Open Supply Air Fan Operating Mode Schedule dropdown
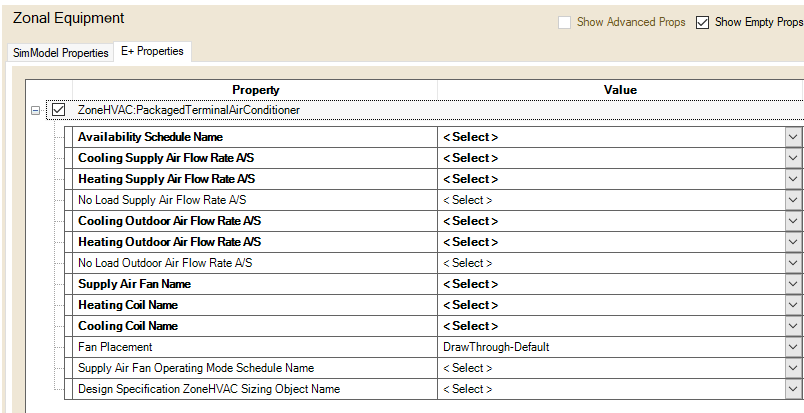Viewport: 804px width, 413px height. pos(793,368)
